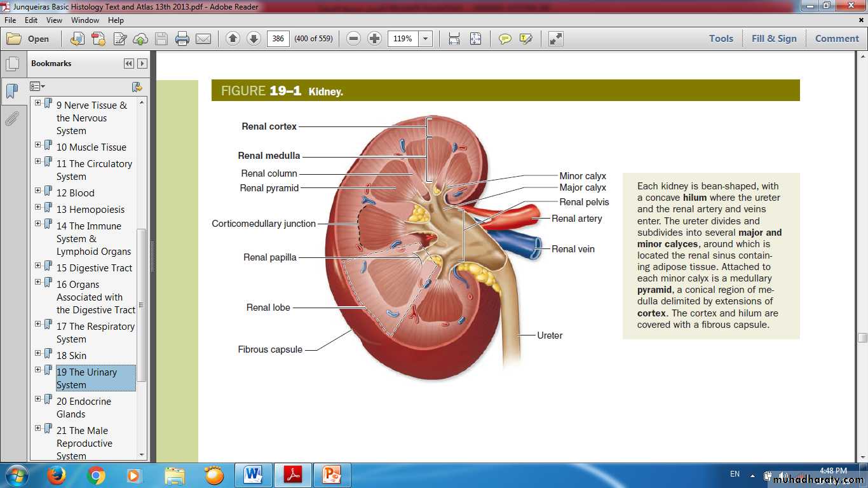The height and width of the screenshot is (488, 868).
Task: Go to next page arrow
Action: tap(254, 39)
